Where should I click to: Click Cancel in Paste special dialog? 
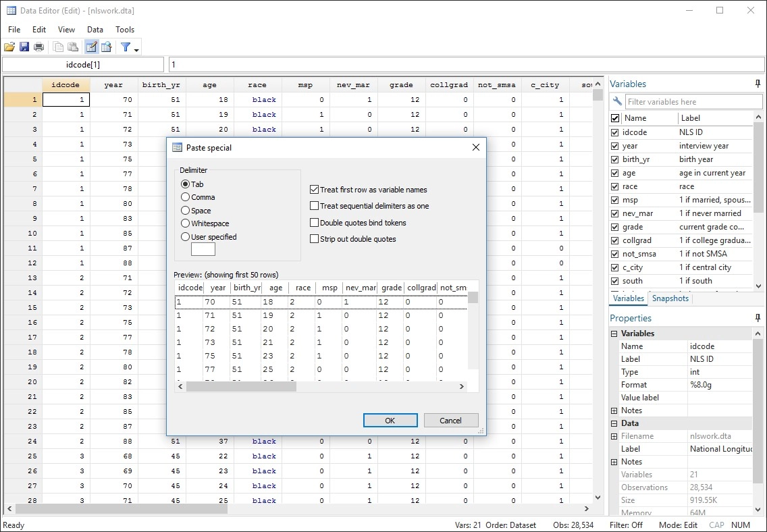click(450, 420)
